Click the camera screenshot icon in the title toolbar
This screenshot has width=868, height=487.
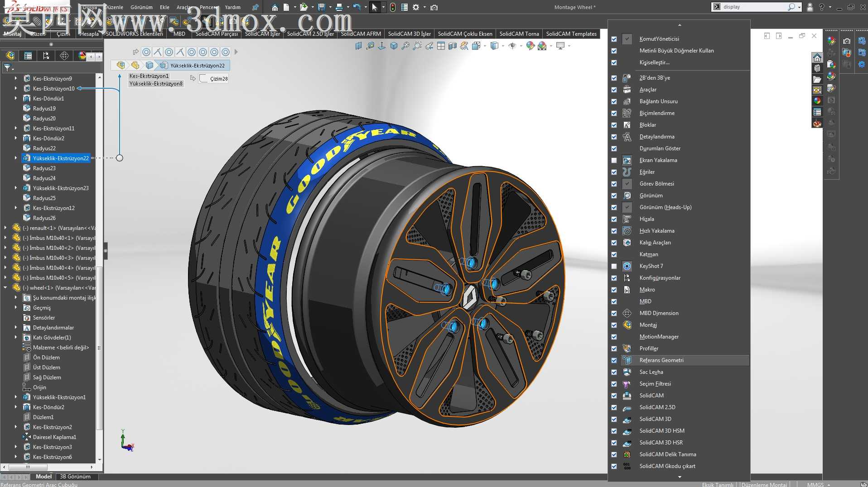point(434,7)
